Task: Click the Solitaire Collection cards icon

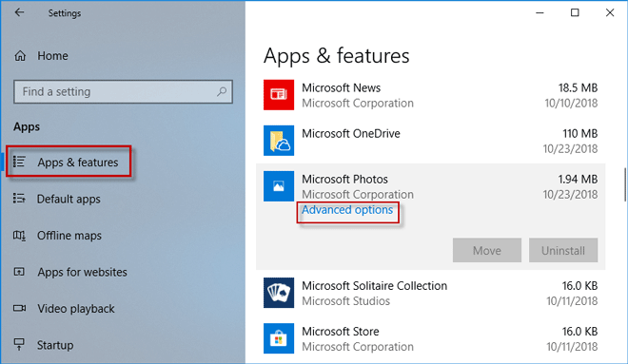Action: [279, 293]
